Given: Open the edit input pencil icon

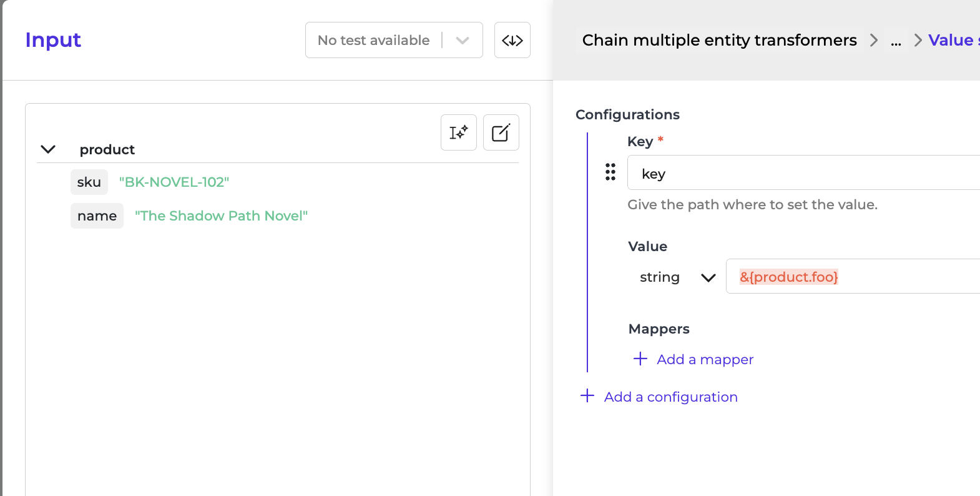Looking at the screenshot, I should click(x=501, y=132).
